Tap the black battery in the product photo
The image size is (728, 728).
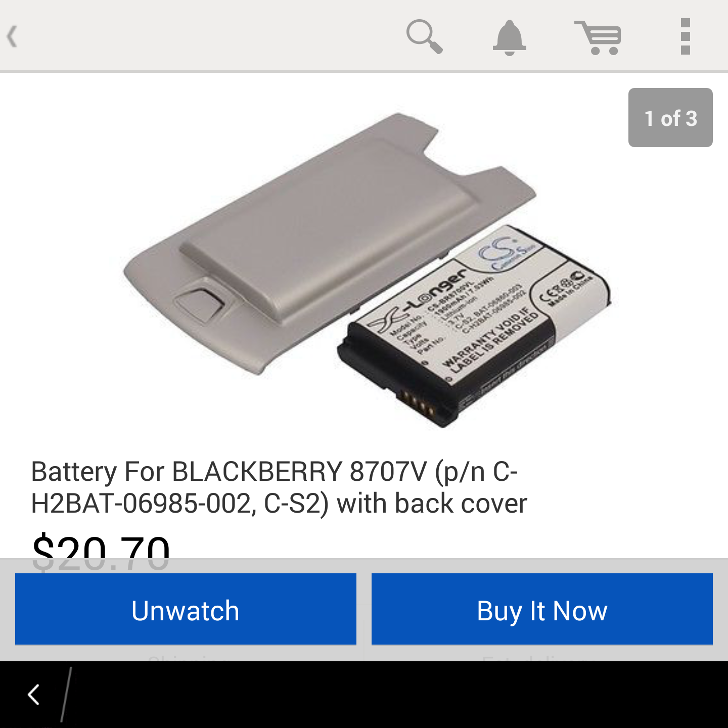[474, 326]
